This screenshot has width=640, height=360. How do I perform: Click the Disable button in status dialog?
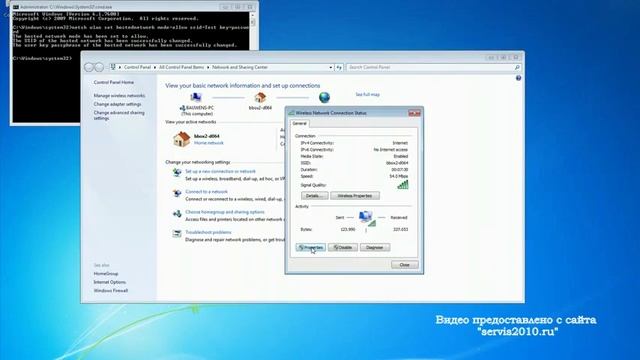tap(343, 247)
